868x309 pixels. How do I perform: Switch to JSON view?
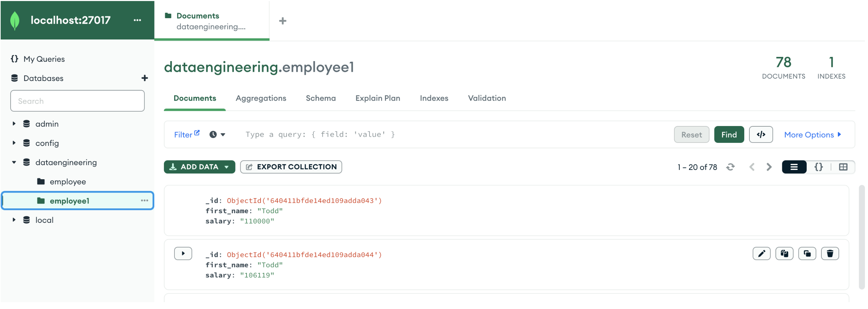[x=818, y=167]
